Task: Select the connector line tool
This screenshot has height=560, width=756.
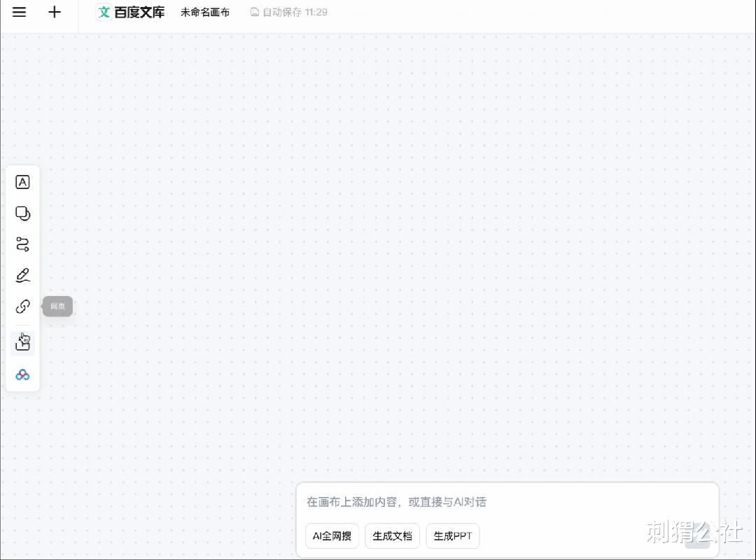Action: pos(22,244)
